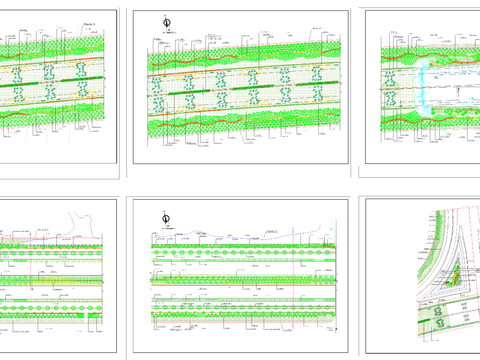The height and width of the screenshot is (360, 480).
Task: Open the top-right sheet with cyan outline
Action: point(423,87)
